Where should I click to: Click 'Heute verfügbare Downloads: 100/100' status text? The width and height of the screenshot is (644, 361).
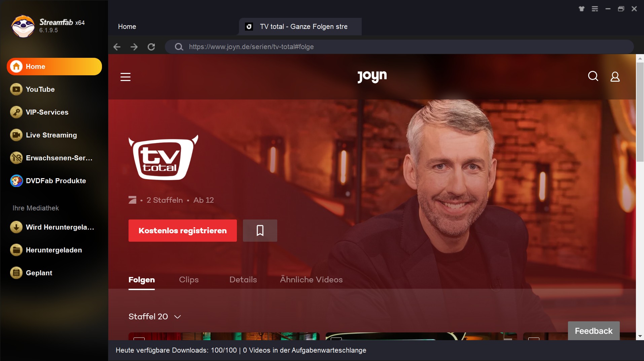point(176,350)
